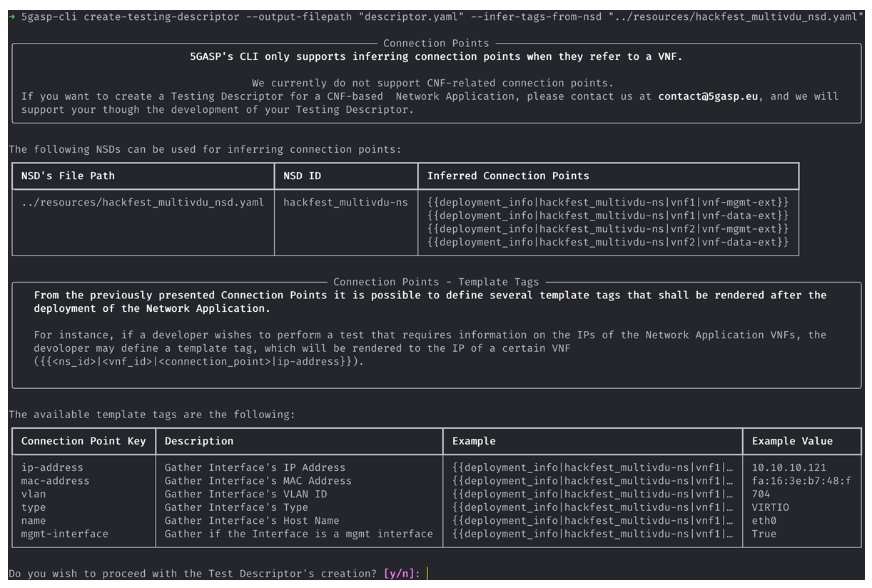Click 'The following NSDs can be used' line
872x588 pixels.
click(205, 149)
